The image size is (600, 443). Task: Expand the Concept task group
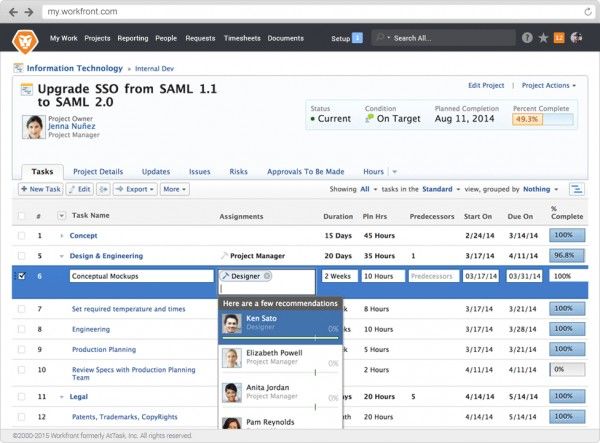tap(62, 236)
